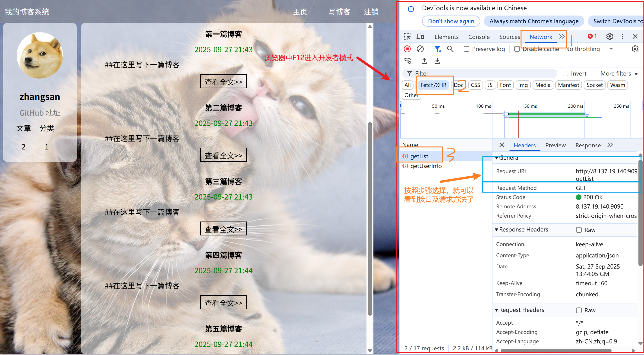The height and width of the screenshot is (355, 644).
Task: Open 查看全文 for 第四篇博客
Action: [223, 302]
